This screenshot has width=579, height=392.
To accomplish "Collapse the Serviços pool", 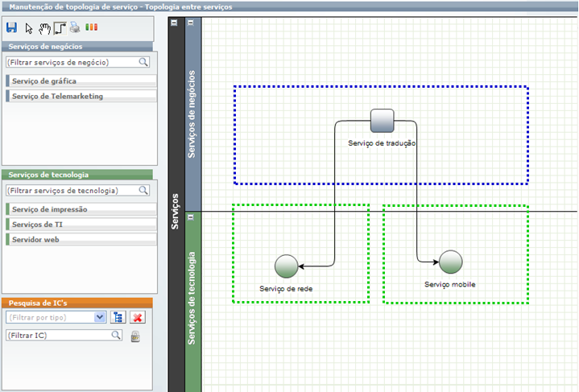I will click(x=174, y=23).
